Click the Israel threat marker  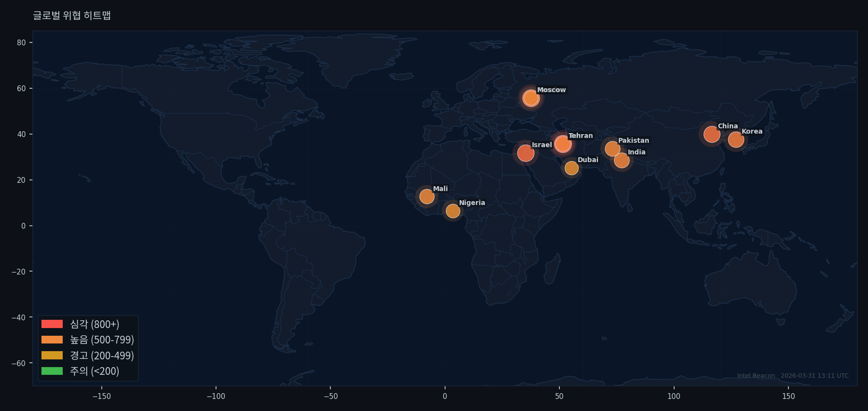pyautogui.click(x=526, y=153)
